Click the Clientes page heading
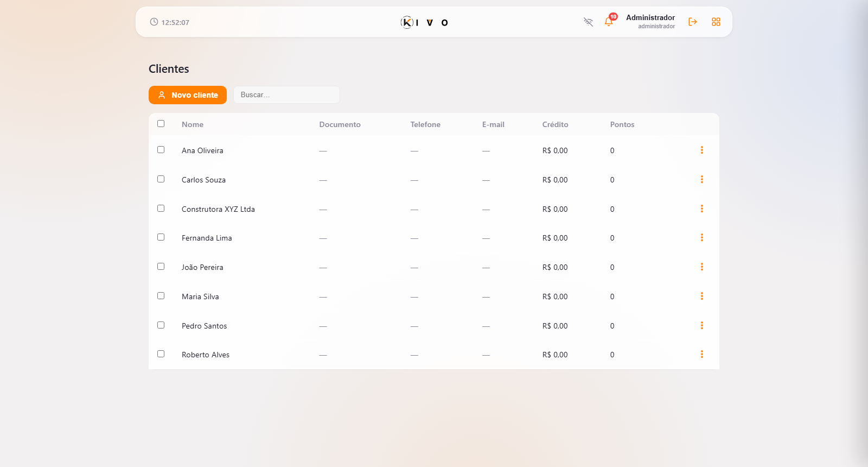The height and width of the screenshot is (467, 868). tap(169, 69)
